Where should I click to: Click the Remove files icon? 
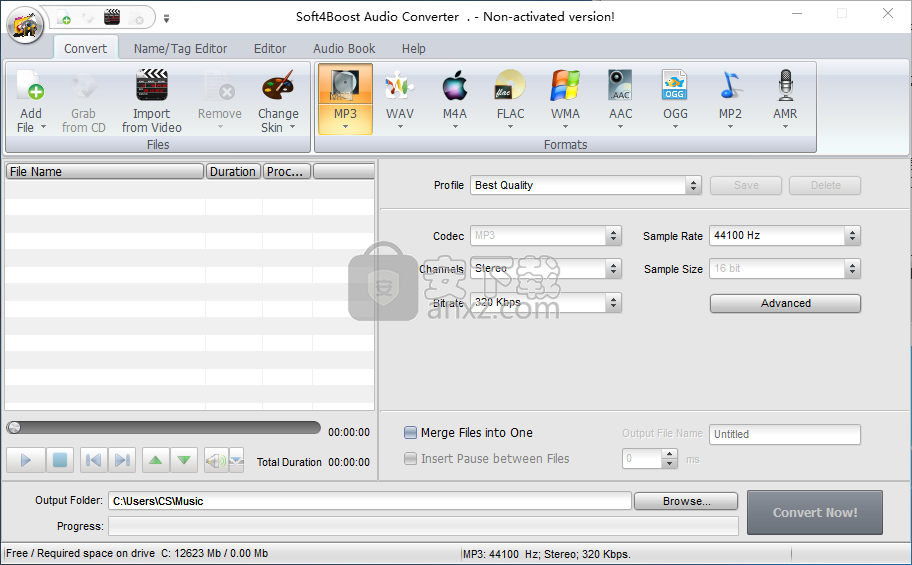[219, 86]
